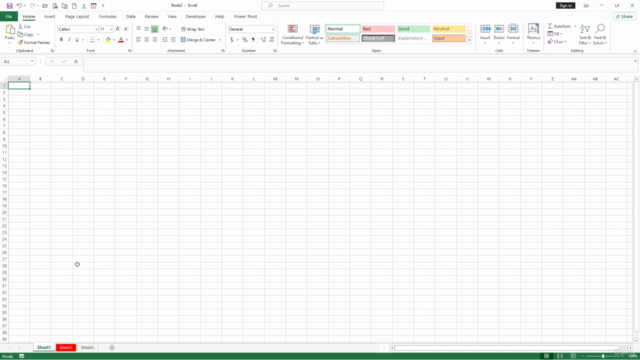Toggle italic formatting
This screenshot has height=360, width=640.
(x=69, y=40)
